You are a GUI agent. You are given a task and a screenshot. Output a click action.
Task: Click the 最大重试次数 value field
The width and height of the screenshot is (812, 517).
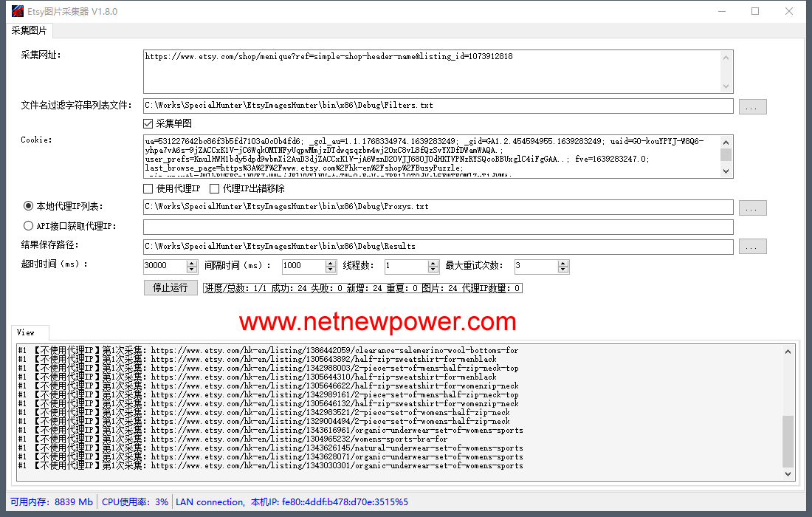point(536,266)
